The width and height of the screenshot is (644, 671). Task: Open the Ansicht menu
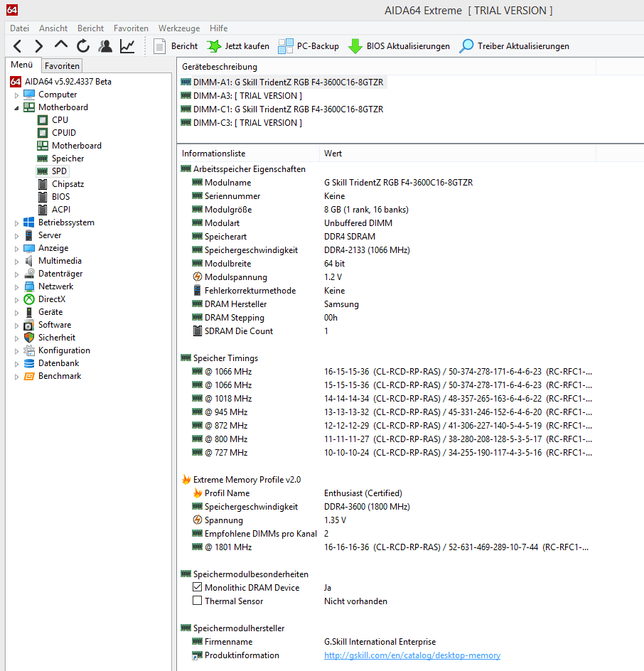(x=53, y=28)
